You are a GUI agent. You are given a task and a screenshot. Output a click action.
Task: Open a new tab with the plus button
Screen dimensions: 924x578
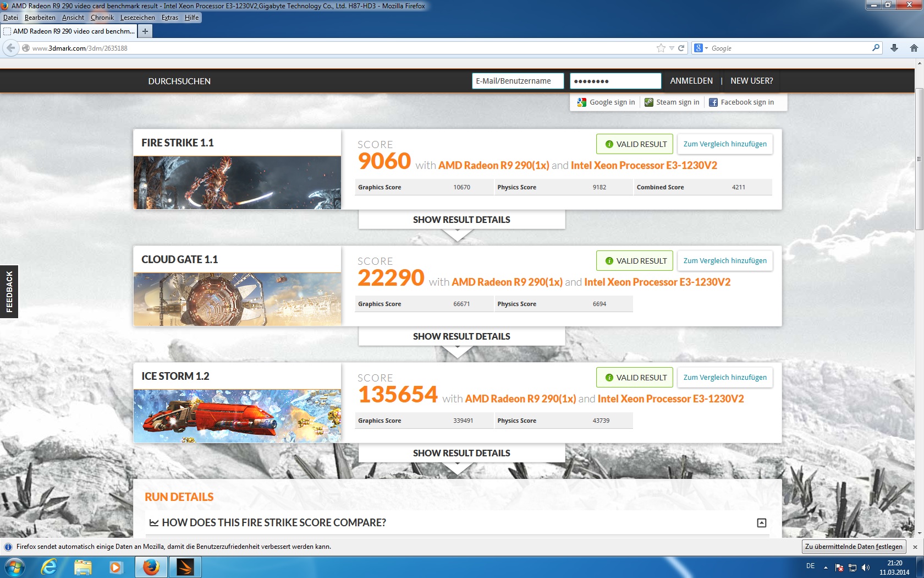145,31
